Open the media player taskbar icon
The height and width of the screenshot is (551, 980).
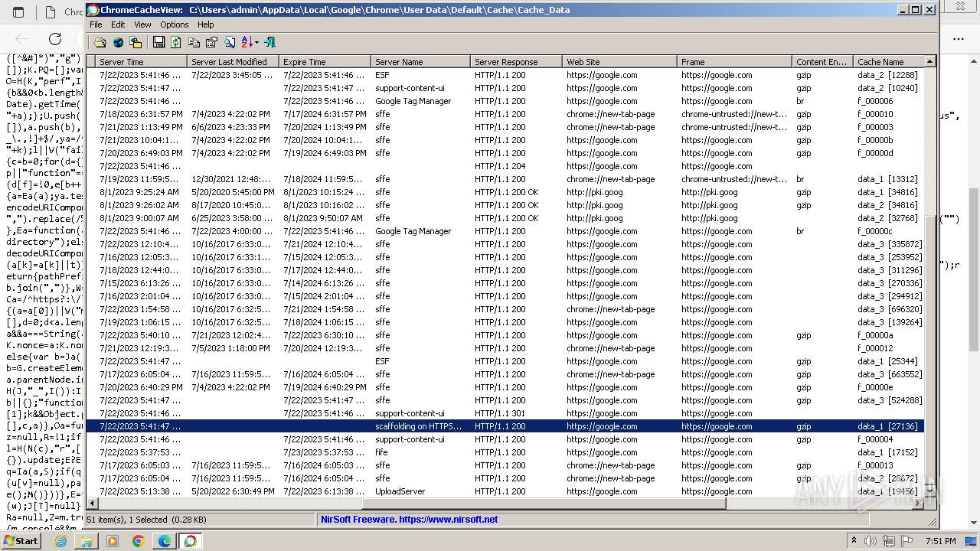(113, 541)
